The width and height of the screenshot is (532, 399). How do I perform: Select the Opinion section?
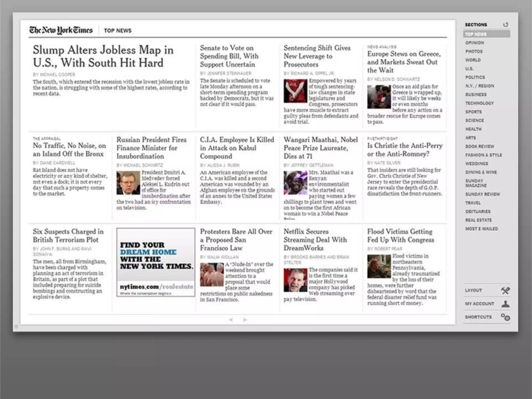(x=475, y=43)
